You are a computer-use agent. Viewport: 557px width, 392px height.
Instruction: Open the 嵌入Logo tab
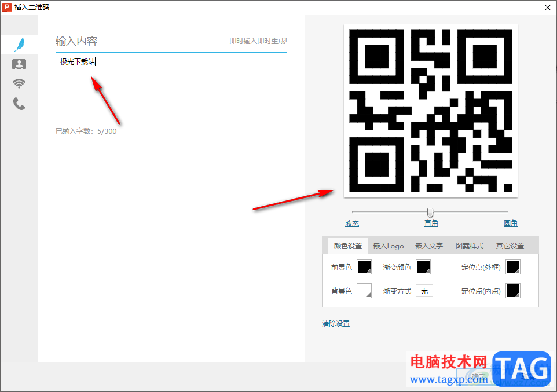click(389, 246)
